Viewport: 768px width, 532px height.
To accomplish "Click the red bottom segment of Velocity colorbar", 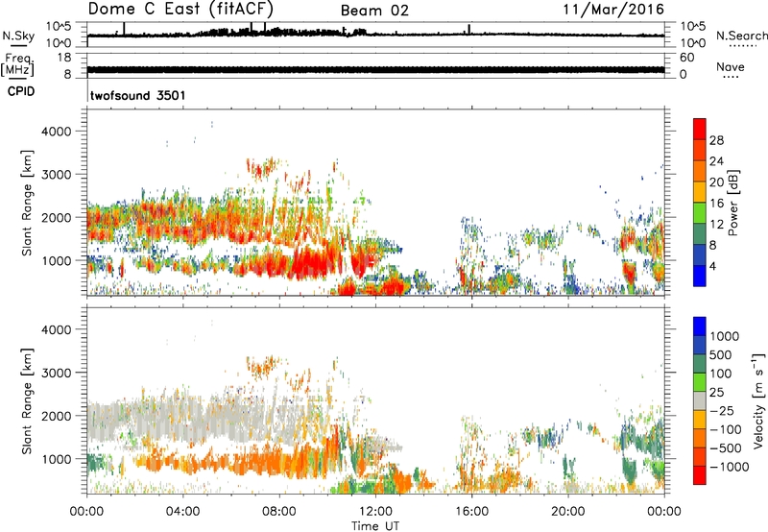I will click(700, 475).
